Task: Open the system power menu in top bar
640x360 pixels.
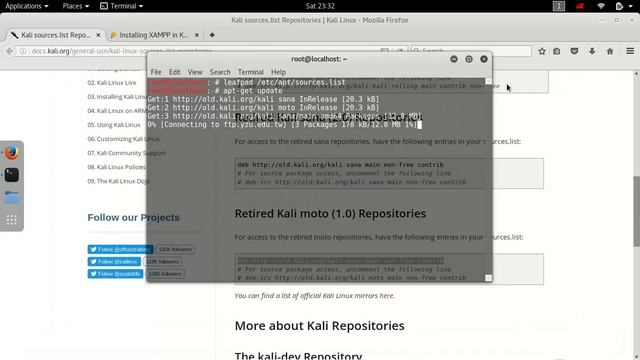Action: pyautogui.click(x=624, y=6)
